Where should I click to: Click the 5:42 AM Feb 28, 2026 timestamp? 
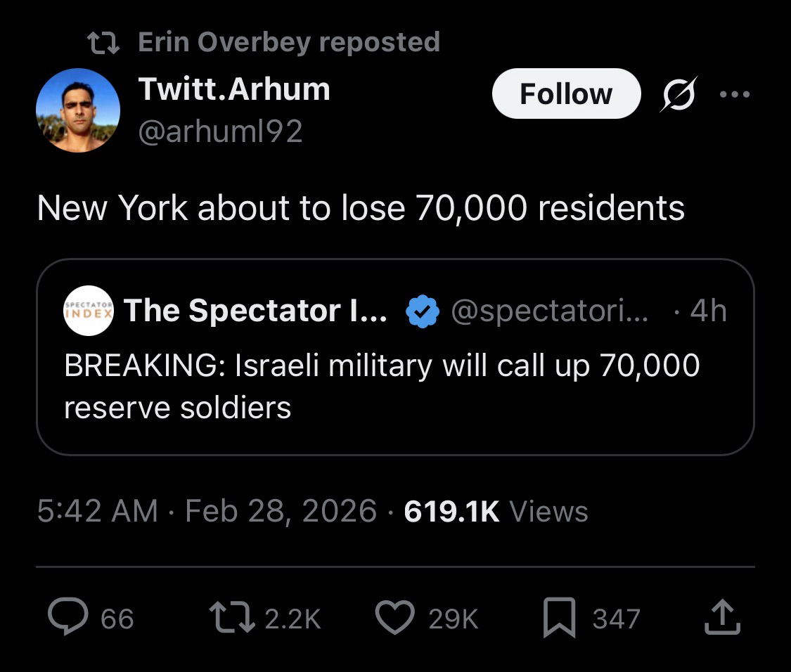[x=207, y=511]
